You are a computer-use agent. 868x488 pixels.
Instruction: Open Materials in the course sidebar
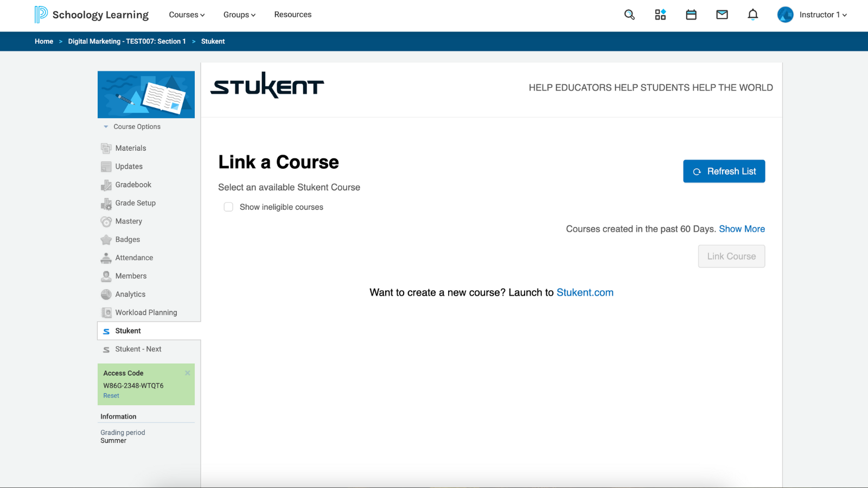(x=131, y=148)
